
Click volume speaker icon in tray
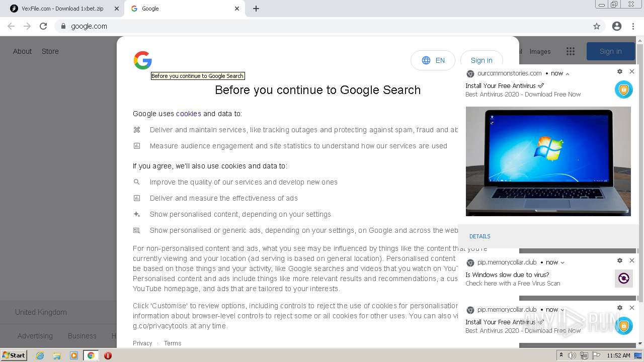coord(572,355)
